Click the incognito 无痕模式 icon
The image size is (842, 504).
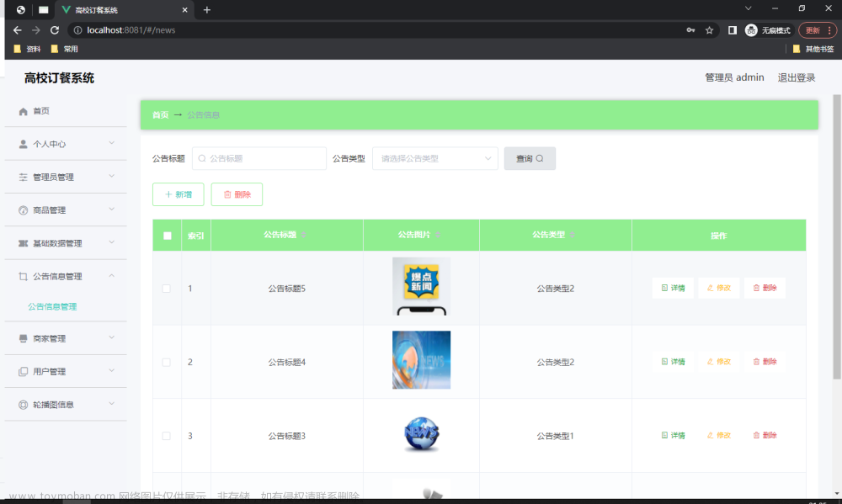click(751, 30)
